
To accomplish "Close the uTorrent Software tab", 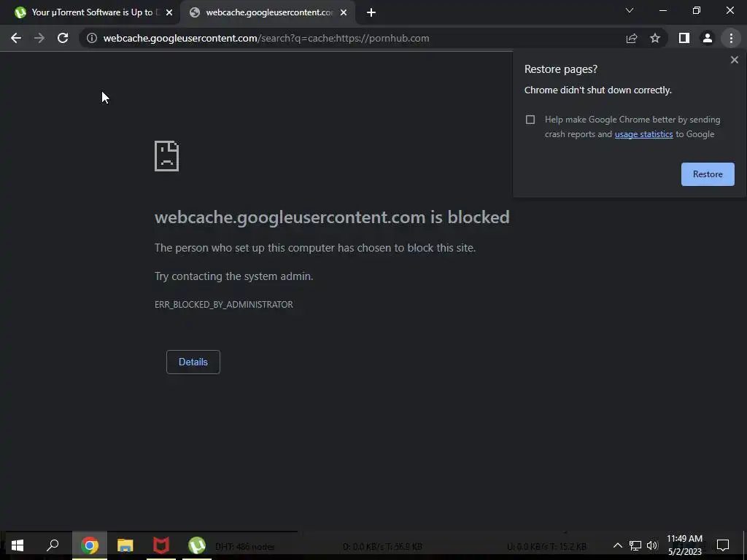I will pos(169,12).
